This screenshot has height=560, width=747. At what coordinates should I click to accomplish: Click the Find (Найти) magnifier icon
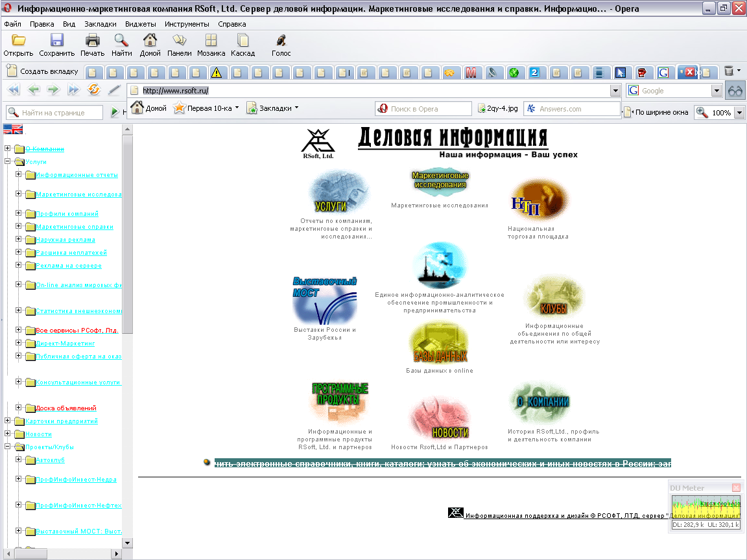121,40
